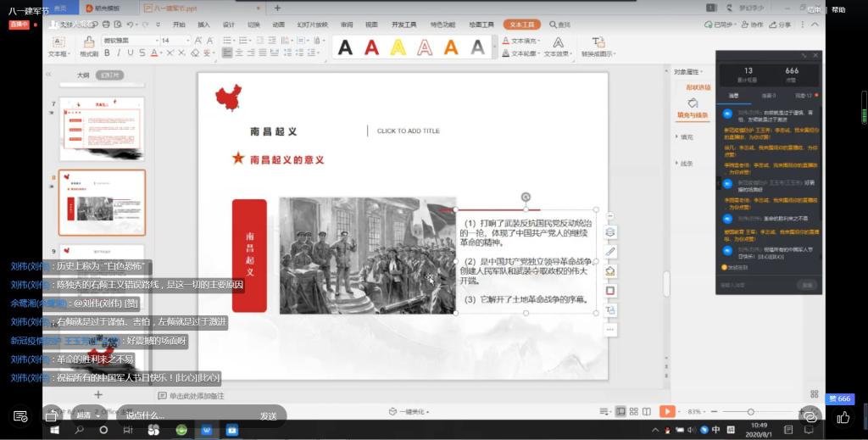Click the send button in live chat bar
The image size is (868, 440).
pyautogui.click(x=269, y=415)
